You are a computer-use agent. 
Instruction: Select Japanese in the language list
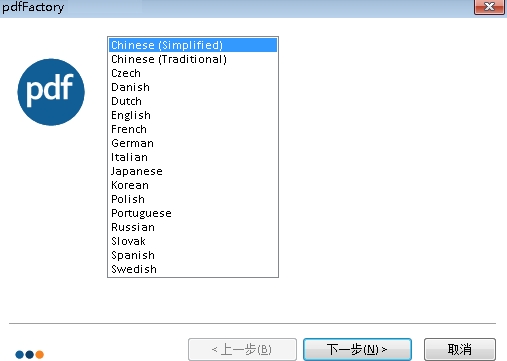click(x=193, y=171)
